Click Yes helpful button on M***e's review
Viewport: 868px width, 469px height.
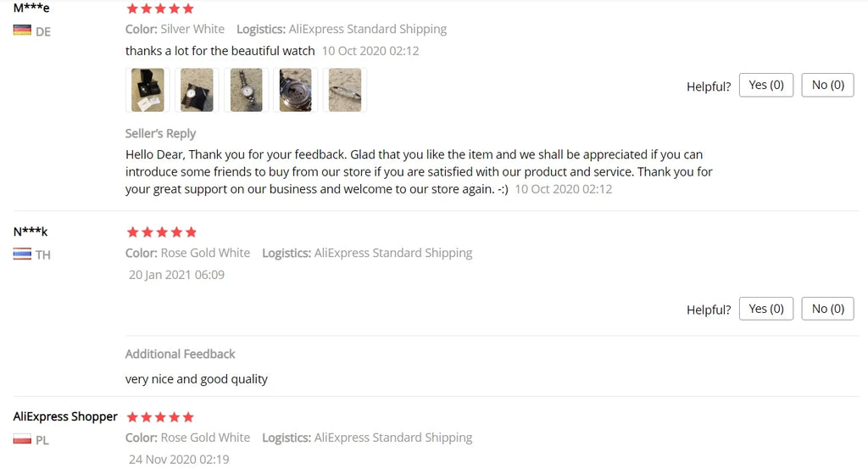pos(766,85)
